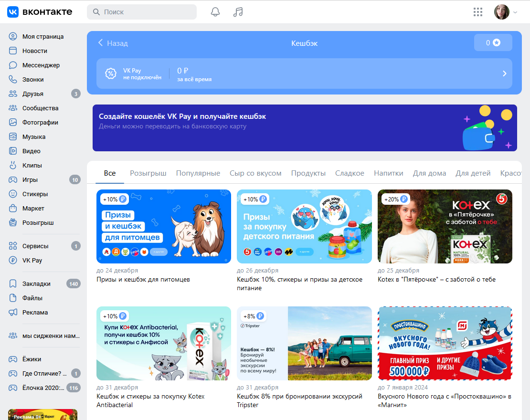
Task: Click the Друзья people icon
Action: 13,94
